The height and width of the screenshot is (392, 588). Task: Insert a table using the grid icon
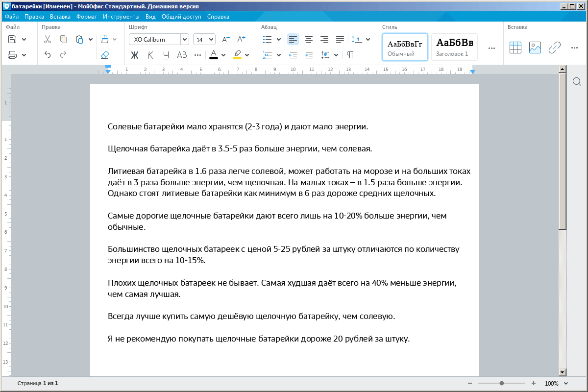click(x=515, y=47)
